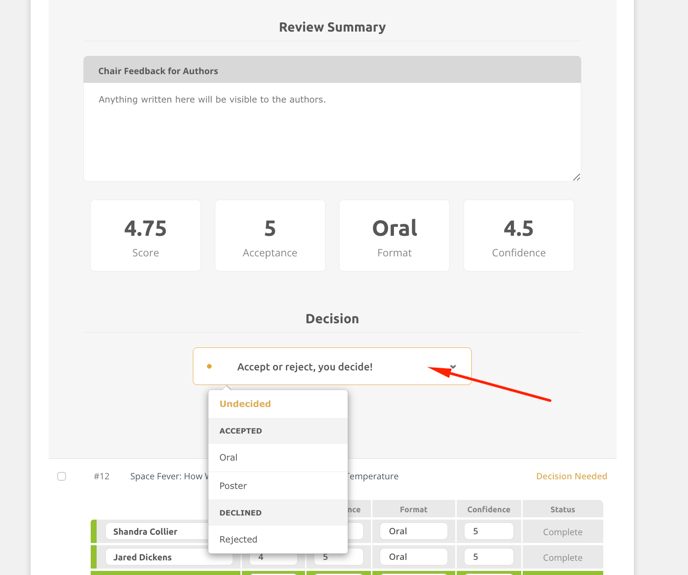Click the text area resize handle
The width and height of the screenshot is (688, 575).
[576, 177]
